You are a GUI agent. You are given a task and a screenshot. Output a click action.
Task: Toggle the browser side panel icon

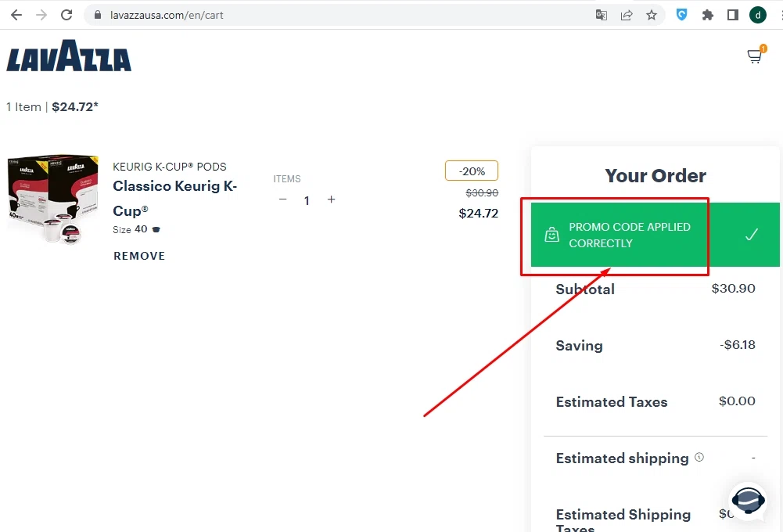[x=733, y=15]
